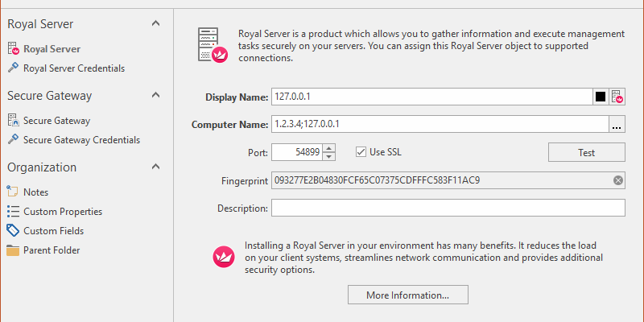Clear the Fingerprint field with X icon
The width and height of the screenshot is (644, 322).
click(618, 180)
